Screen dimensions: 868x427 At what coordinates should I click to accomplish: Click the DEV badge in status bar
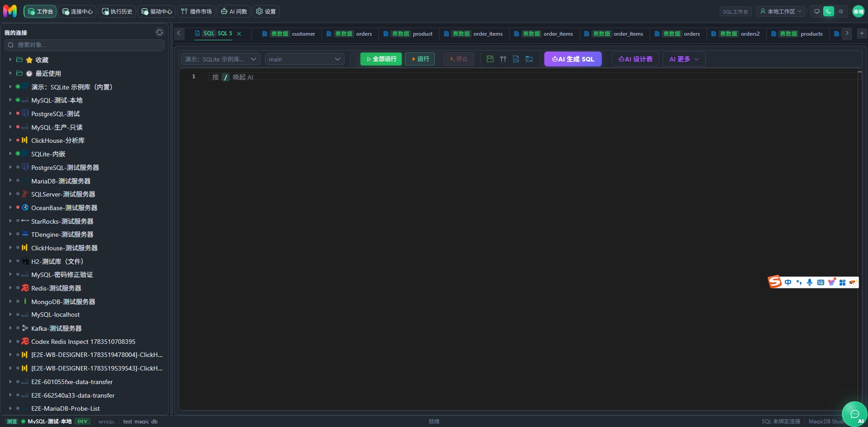point(82,421)
